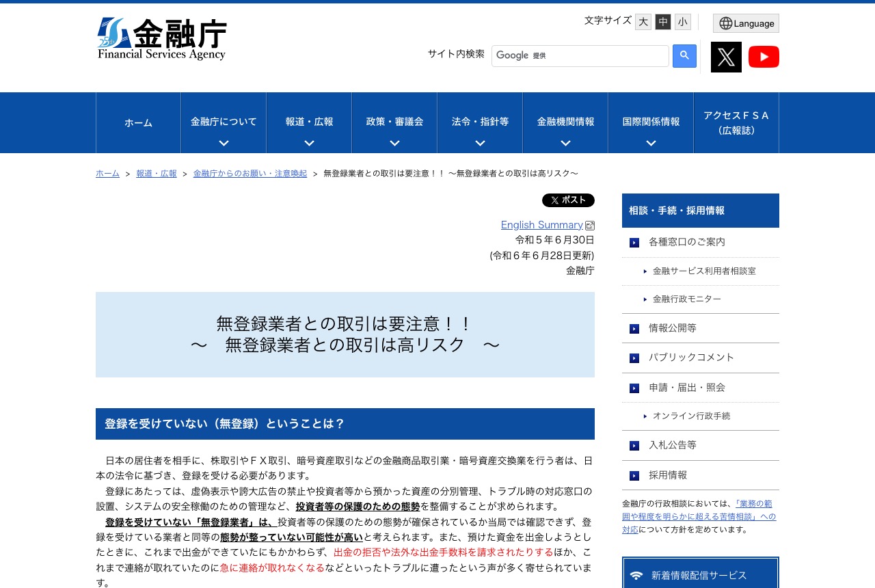Viewport: 875px width, 588px height.
Task: Open 情報公開等 sidebar link
Action: [x=673, y=328]
